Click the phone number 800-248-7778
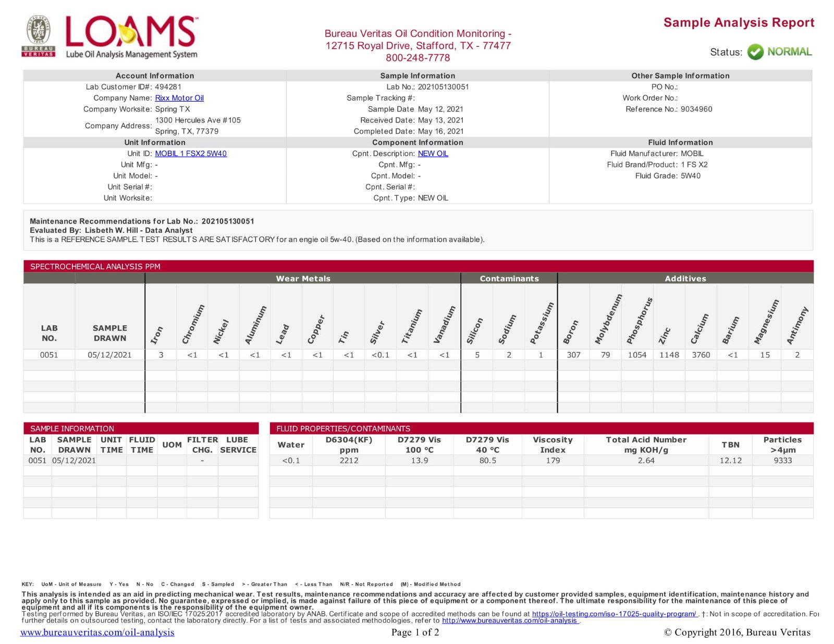The image size is (834, 644). coord(418,58)
